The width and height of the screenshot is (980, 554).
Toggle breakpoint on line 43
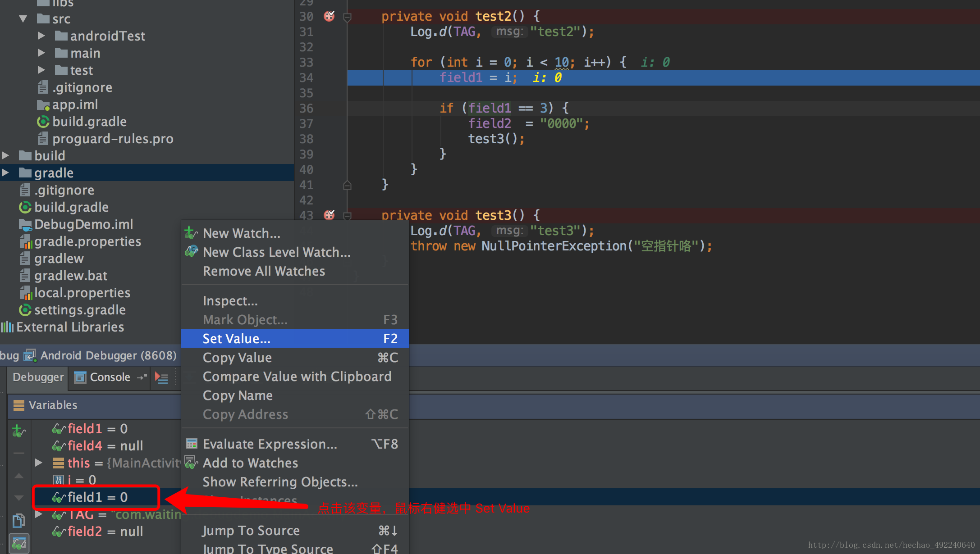[330, 214]
